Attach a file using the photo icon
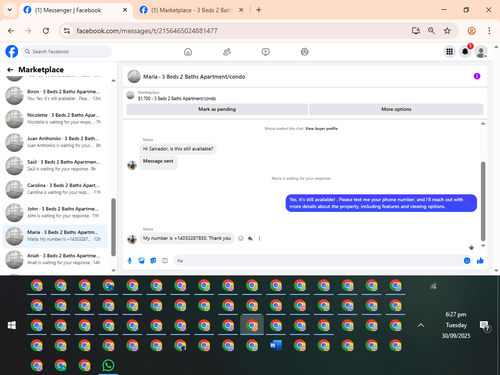The height and width of the screenshot is (375, 500). point(141,261)
